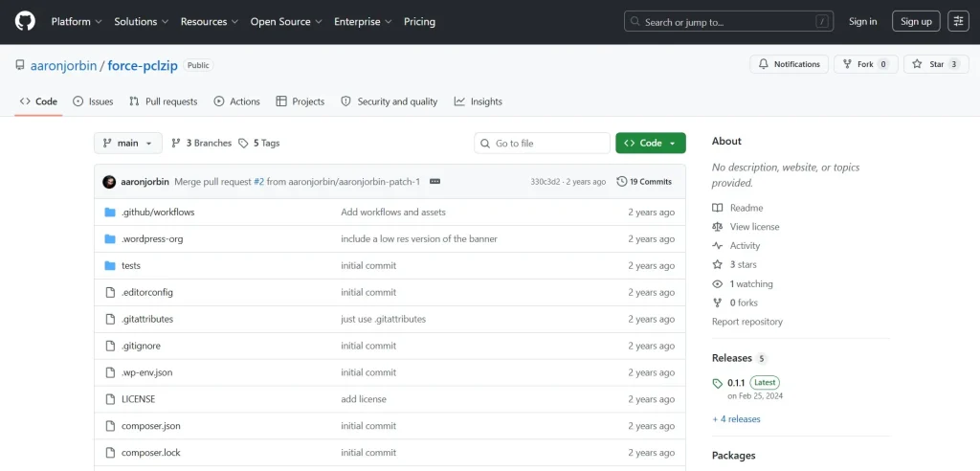Open the green Code dropdown button

[x=651, y=144]
